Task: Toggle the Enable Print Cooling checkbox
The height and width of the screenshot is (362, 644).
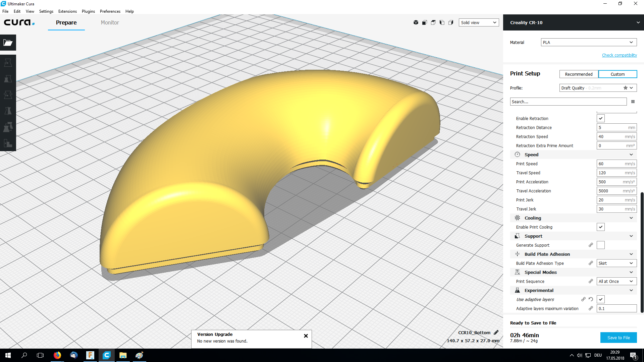Action: pos(601,227)
